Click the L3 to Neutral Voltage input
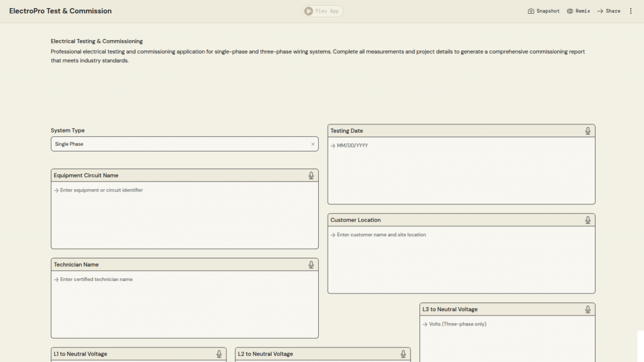 [507, 338]
